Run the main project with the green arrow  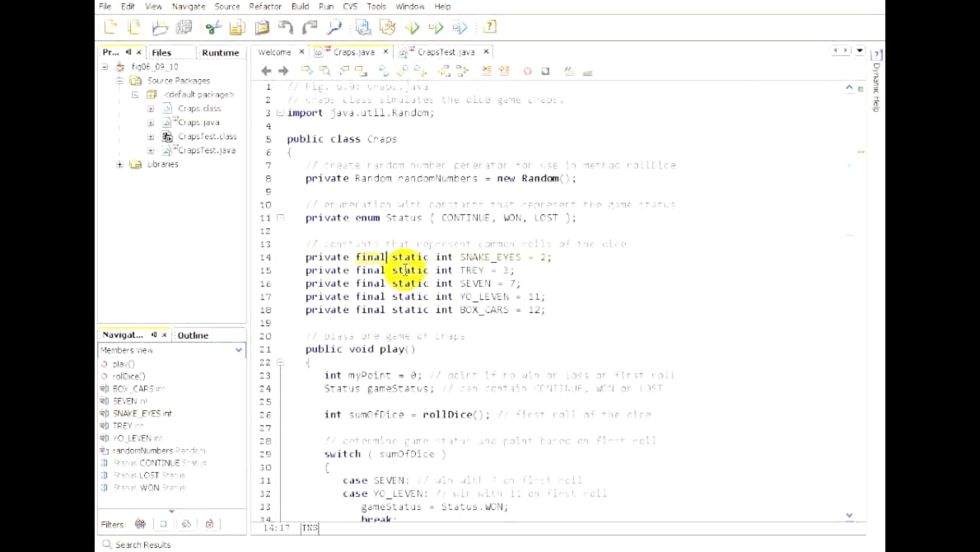412,27
